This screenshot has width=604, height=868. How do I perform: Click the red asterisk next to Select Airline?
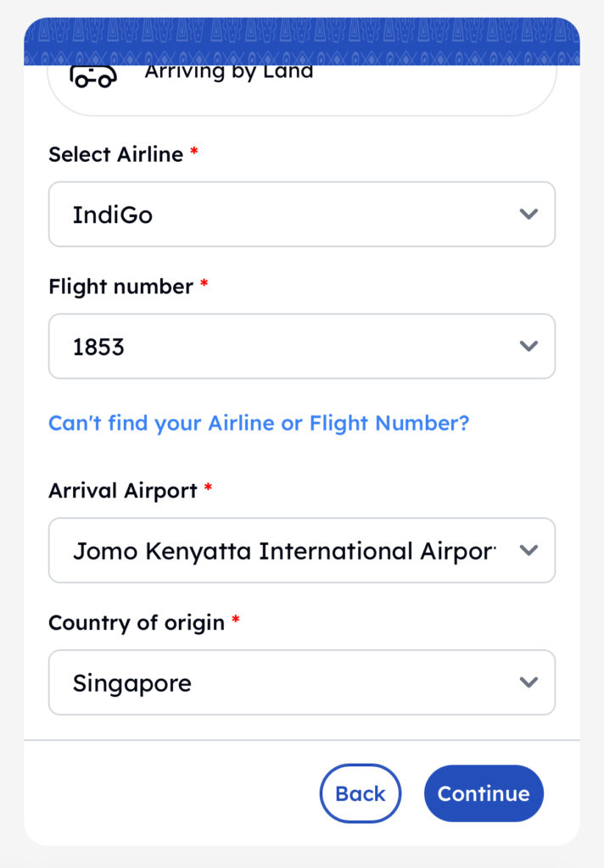coord(194,152)
